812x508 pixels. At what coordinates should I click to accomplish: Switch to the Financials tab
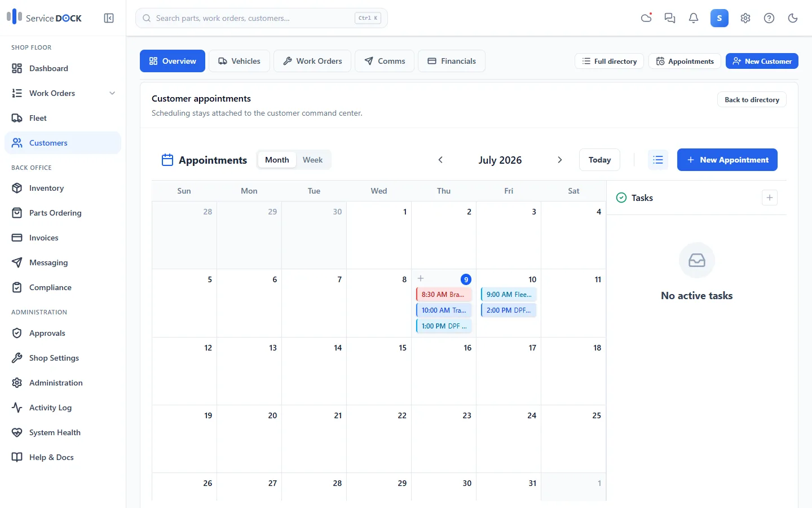[452, 61]
